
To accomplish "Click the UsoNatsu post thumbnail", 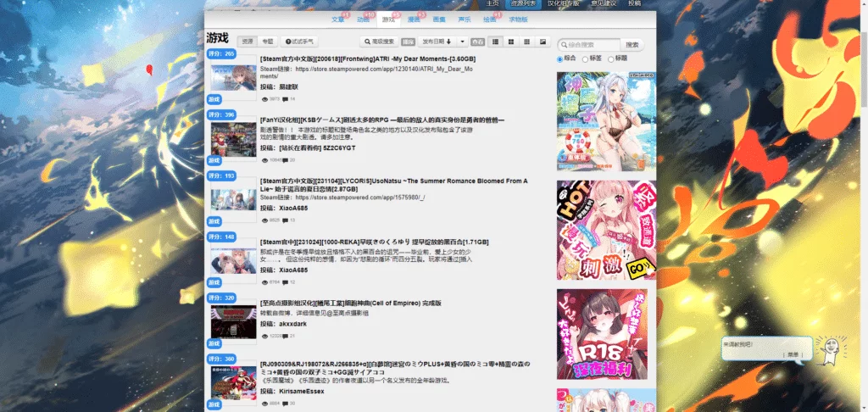I will point(234,200).
